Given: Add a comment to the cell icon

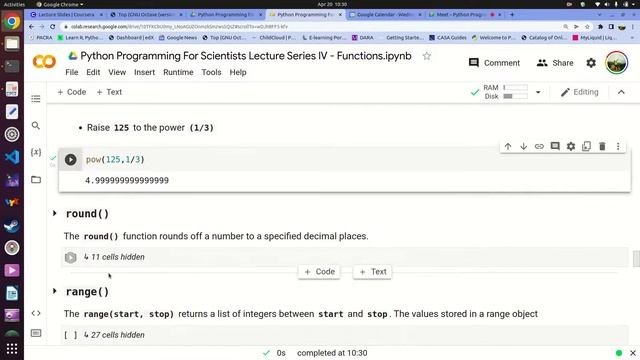Looking at the screenshot, I should 555,146.
